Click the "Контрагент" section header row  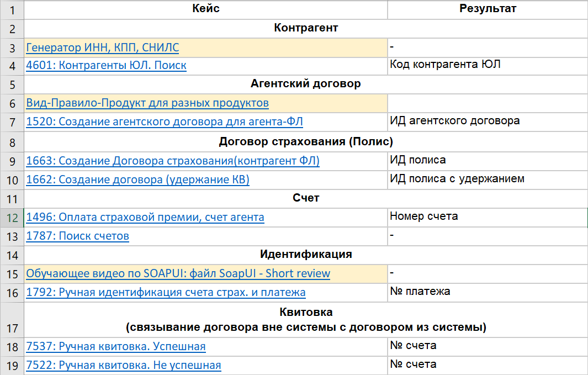pos(304,28)
